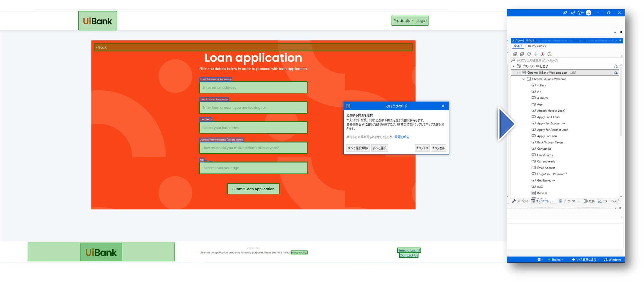Click the JS user profile avatar
This screenshot has height=282, width=644.
pyautogui.click(x=589, y=13)
